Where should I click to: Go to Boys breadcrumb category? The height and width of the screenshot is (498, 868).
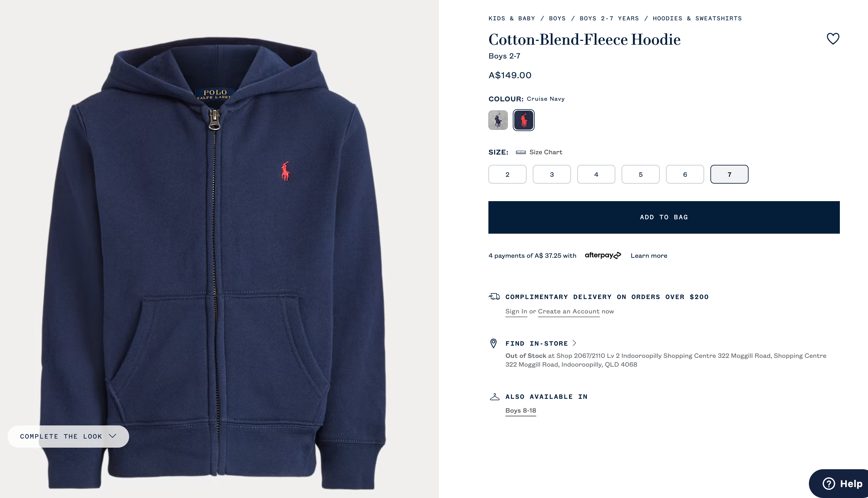tap(557, 18)
